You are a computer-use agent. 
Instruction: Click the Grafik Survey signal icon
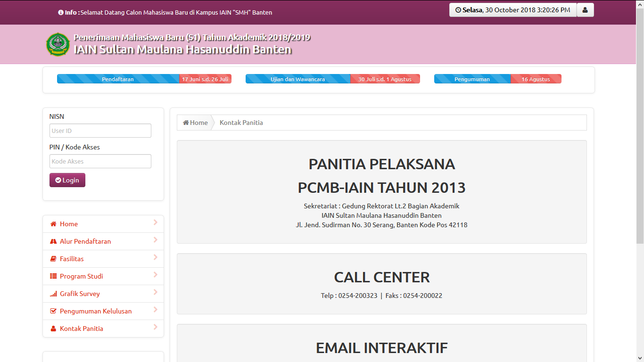pos(53,294)
